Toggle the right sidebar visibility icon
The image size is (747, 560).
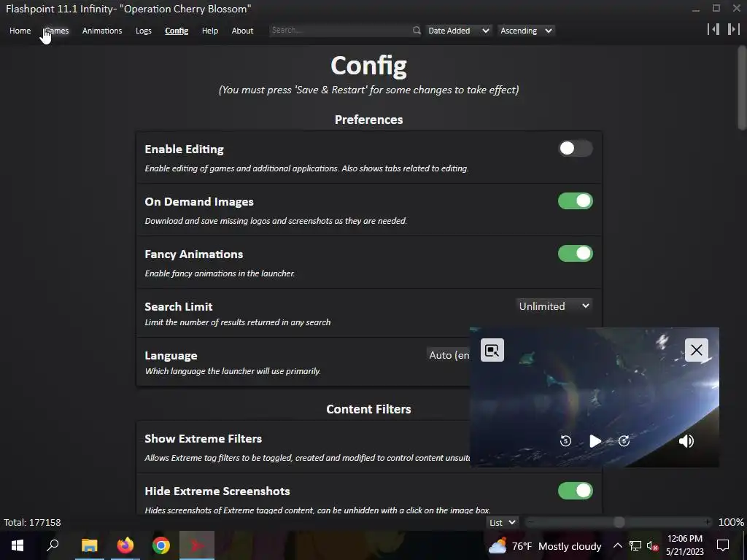[734, 29]
